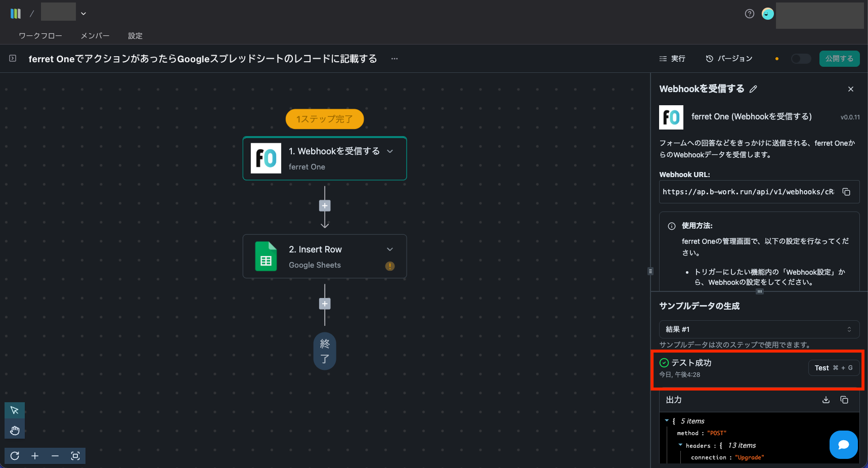Click the side panel width resize handle

pos(650,271)
